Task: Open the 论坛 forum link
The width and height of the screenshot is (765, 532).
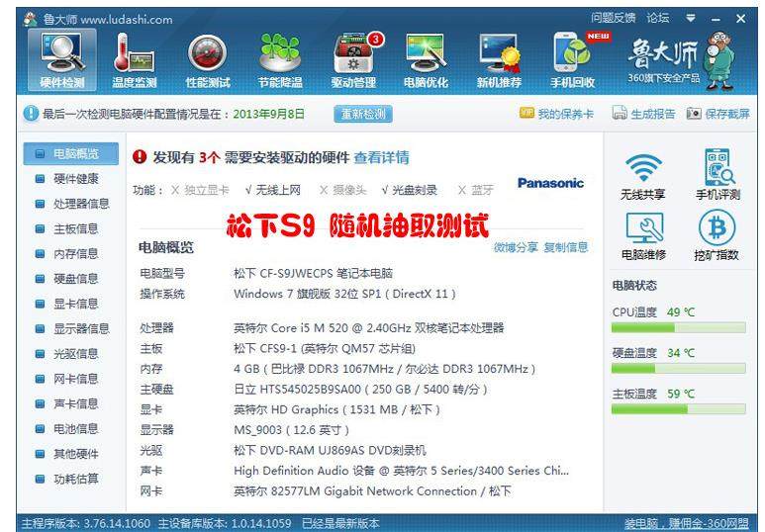Action: point(658,18)
